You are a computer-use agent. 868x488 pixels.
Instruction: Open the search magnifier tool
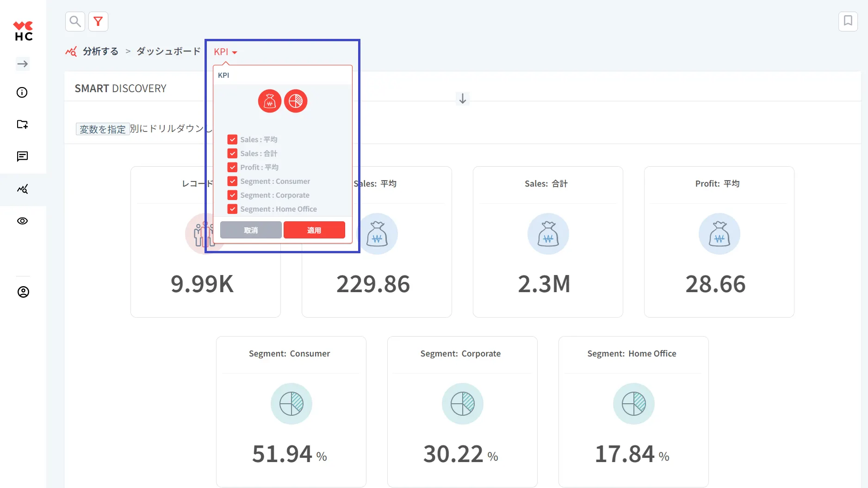(75, 21)
